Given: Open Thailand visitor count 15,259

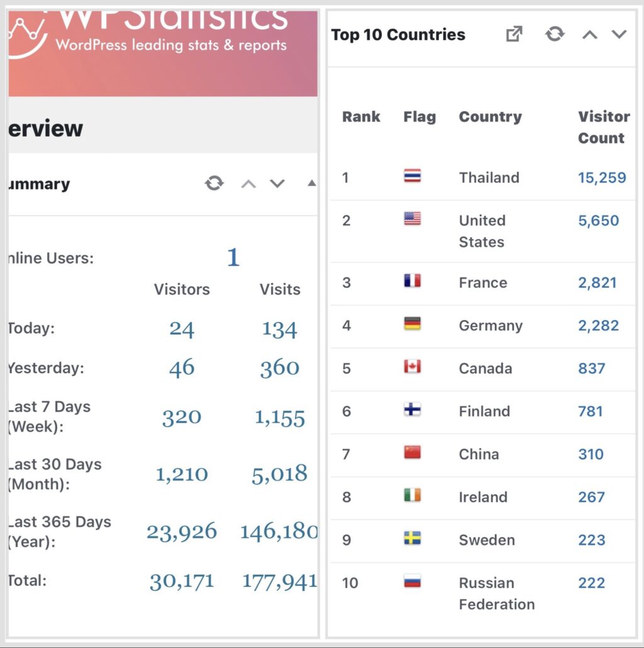Looking at the screenshot, I should (602, 177).
